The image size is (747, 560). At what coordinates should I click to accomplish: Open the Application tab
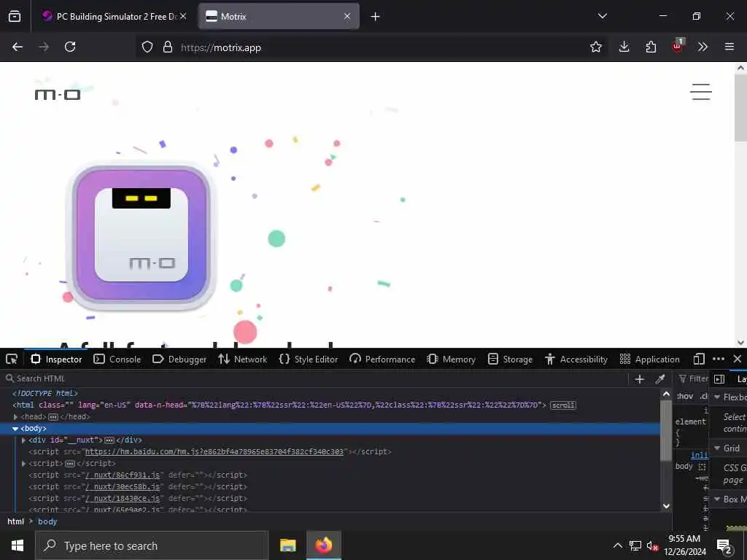[649, 359]
